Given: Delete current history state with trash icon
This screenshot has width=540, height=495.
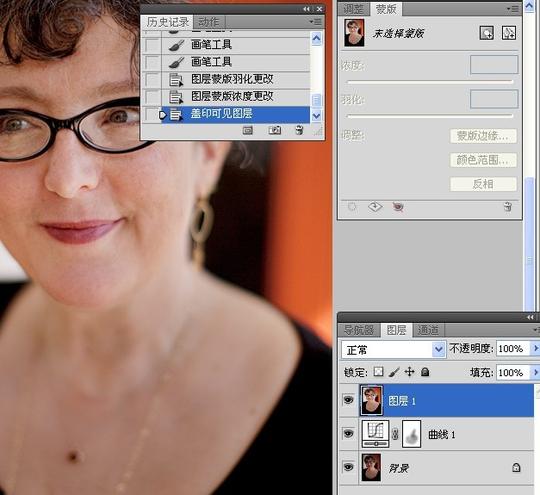Looking at the screenshot, I should click(x=299, y=130).
